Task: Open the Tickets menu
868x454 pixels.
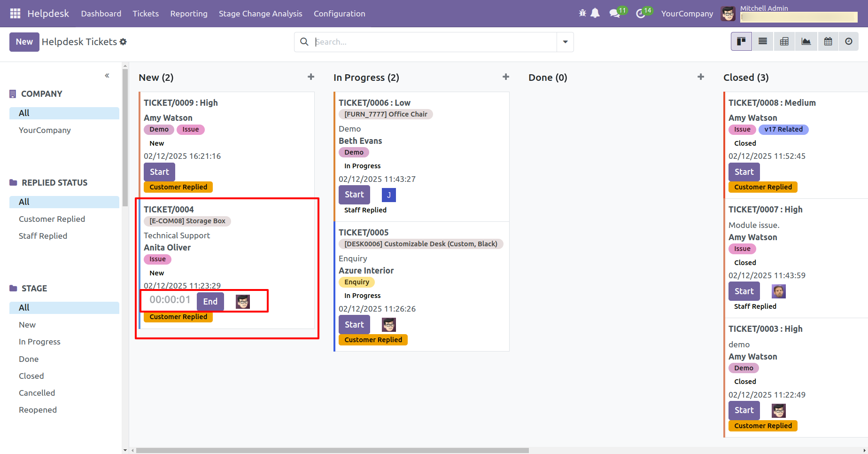Action: click(x=146, y=14)
